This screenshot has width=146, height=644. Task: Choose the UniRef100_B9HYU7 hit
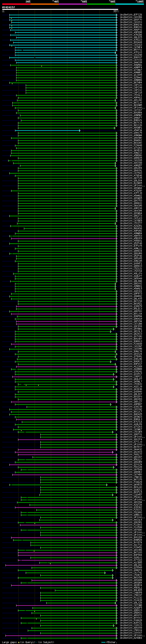131,58
